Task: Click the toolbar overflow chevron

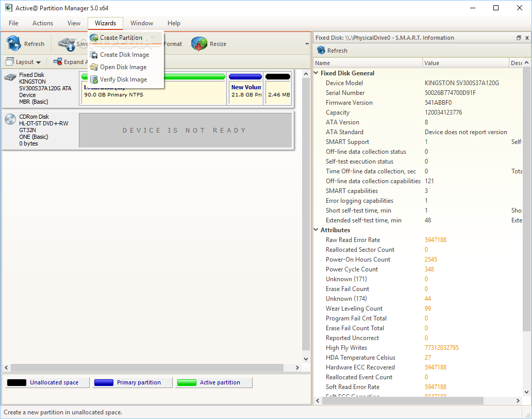Action: click(x=307, y=44)
